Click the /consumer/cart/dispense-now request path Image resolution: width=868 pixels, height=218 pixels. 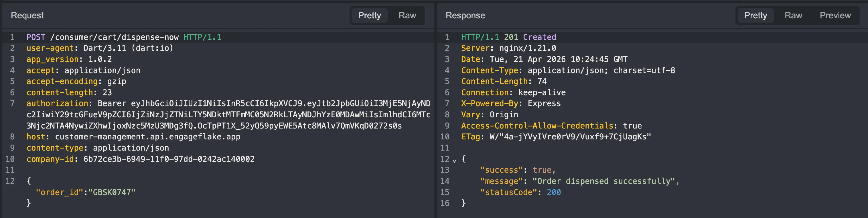(x=114, y=37)
